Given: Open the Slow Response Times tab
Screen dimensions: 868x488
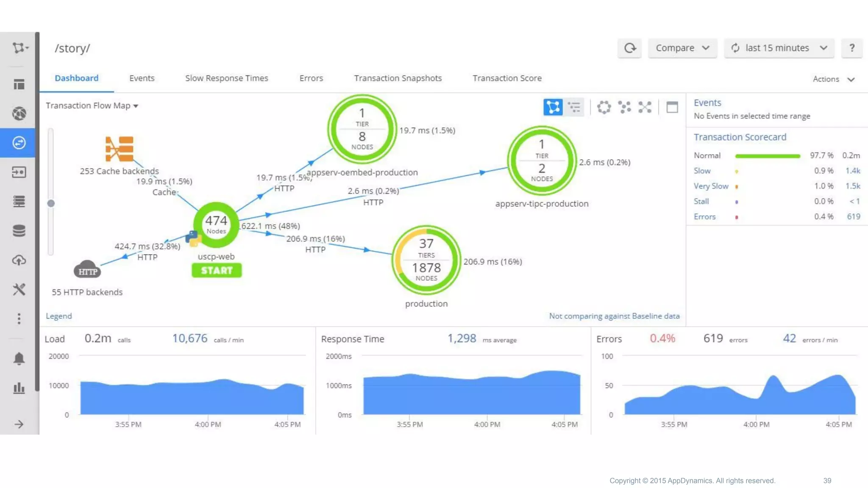Looking at the screenshot, I should [226, 78].
